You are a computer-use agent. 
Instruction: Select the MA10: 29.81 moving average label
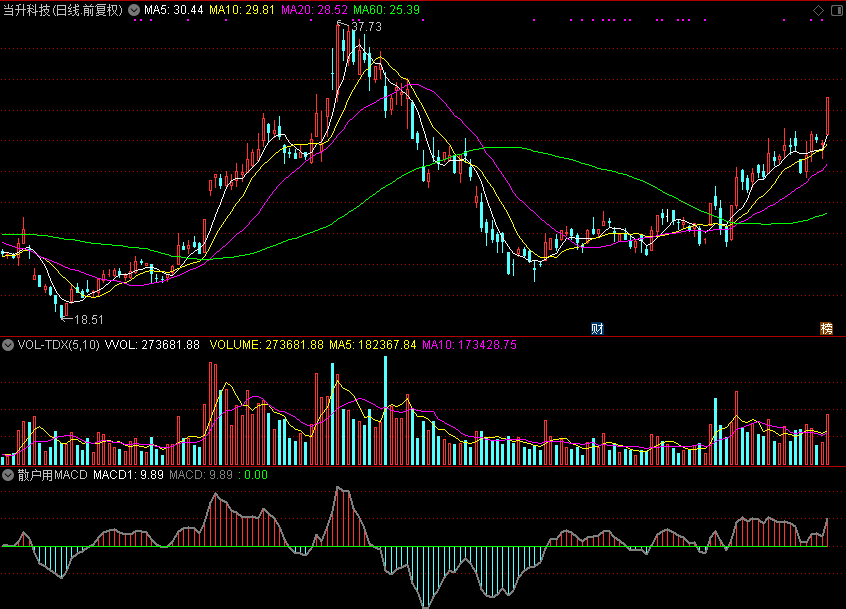point(242,10)
